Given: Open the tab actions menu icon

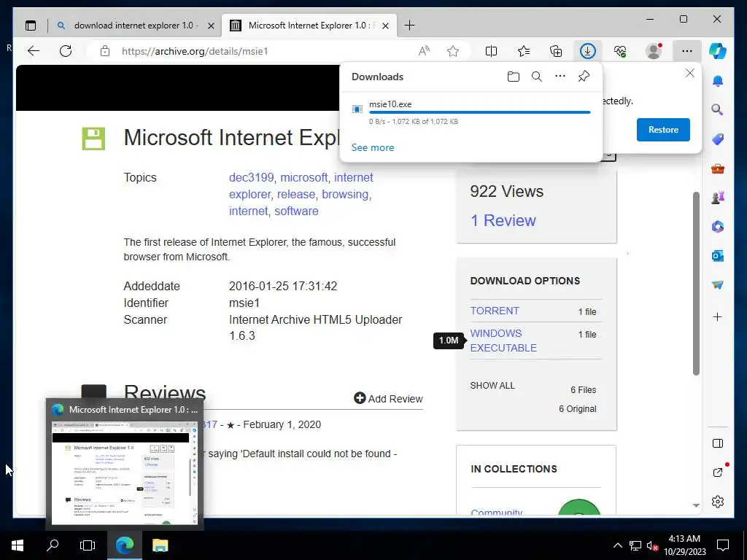Looking at the screenshot, I should click(x=31, y=26).
